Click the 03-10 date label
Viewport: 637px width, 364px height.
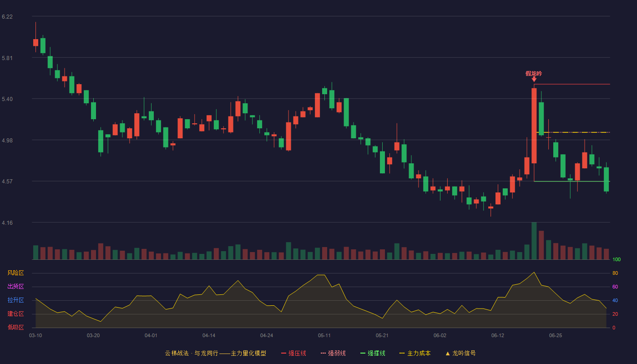tap(35, 335)
